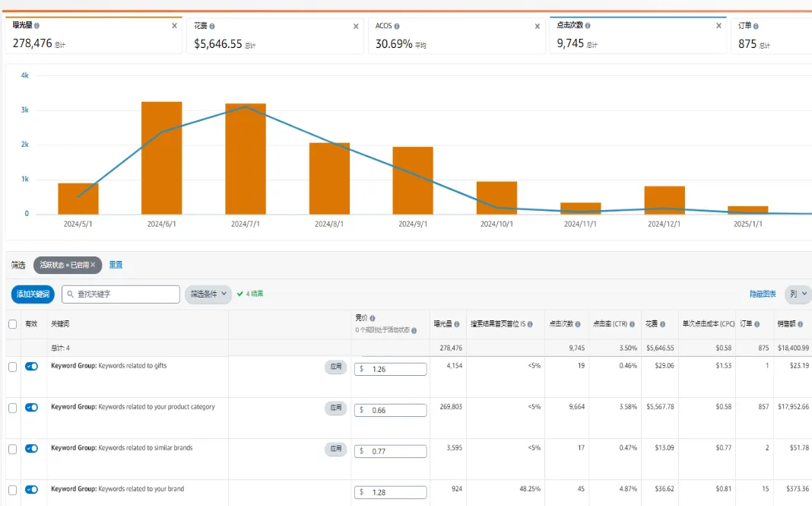Screen dimensions: 812x506
Task: Close the 曝光量 metric card
Action: [174, 26]
